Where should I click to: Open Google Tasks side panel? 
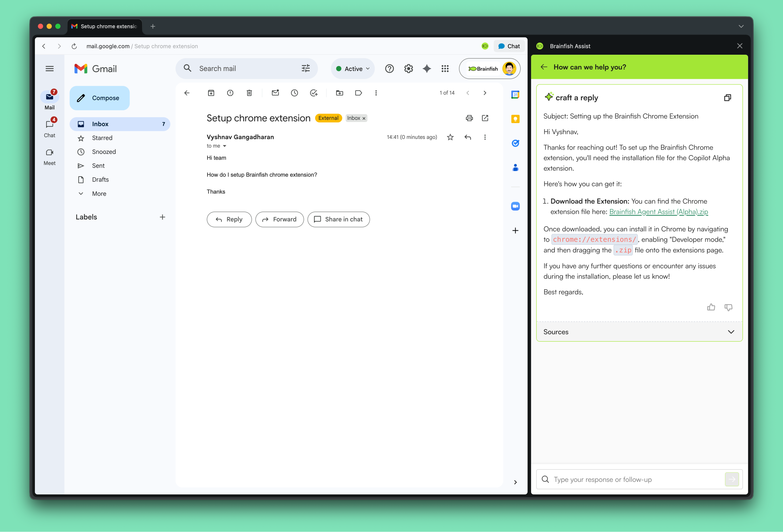click(515, 143)
